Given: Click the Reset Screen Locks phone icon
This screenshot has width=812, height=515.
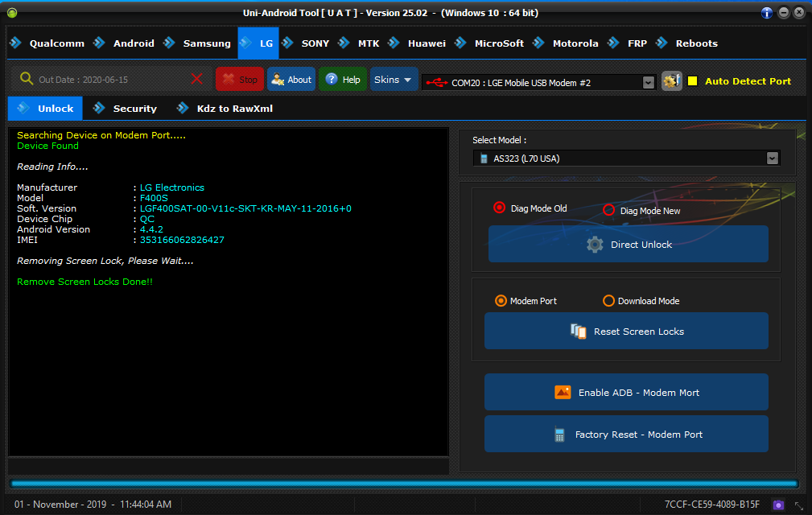Looking at the screenshot, I should click(x=578, y=332).
